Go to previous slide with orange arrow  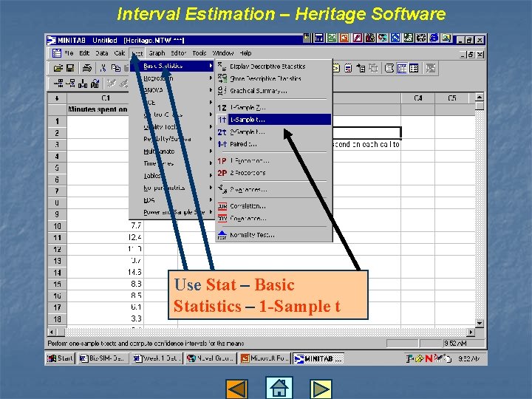click(236, 389)
